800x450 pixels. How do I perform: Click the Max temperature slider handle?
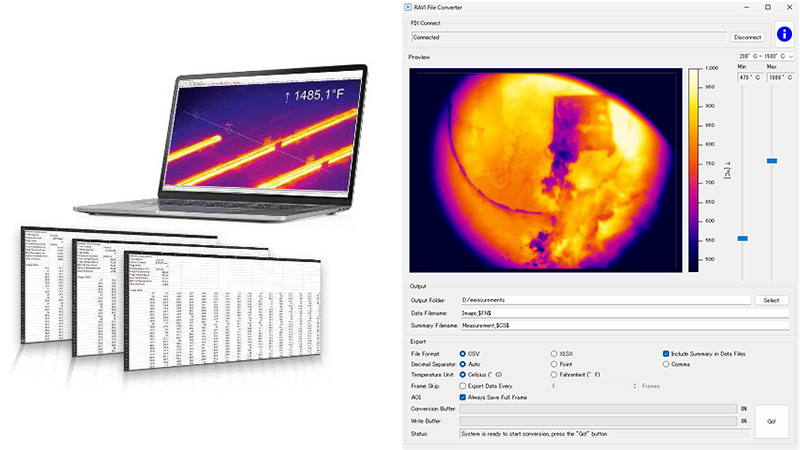(771, 161)
